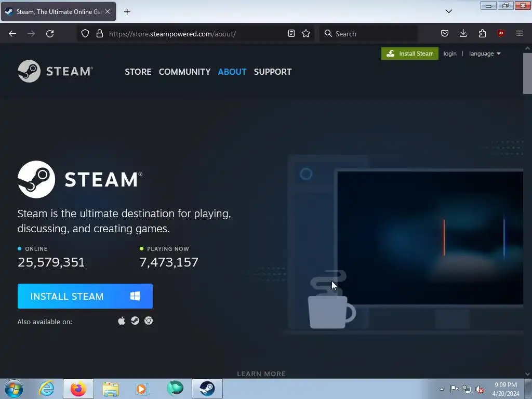532x399 pixels.
Task: Click the LEARN MORE link
Action: click(261, 374)
